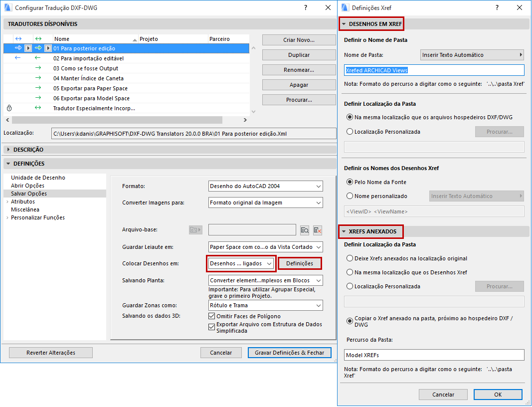
Task: Select Localização Personalizada under Xrefs Anexados
Action: (350, 286)
